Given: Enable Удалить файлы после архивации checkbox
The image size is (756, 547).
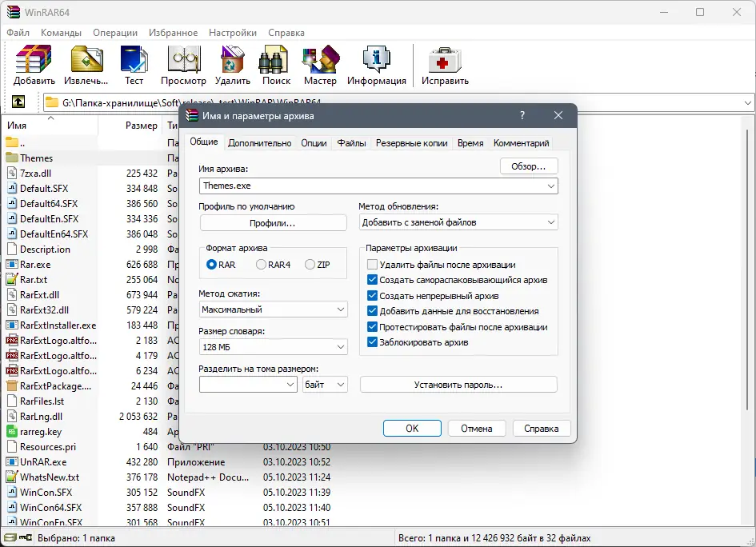Looking at the screenshot, I should 372,264.
